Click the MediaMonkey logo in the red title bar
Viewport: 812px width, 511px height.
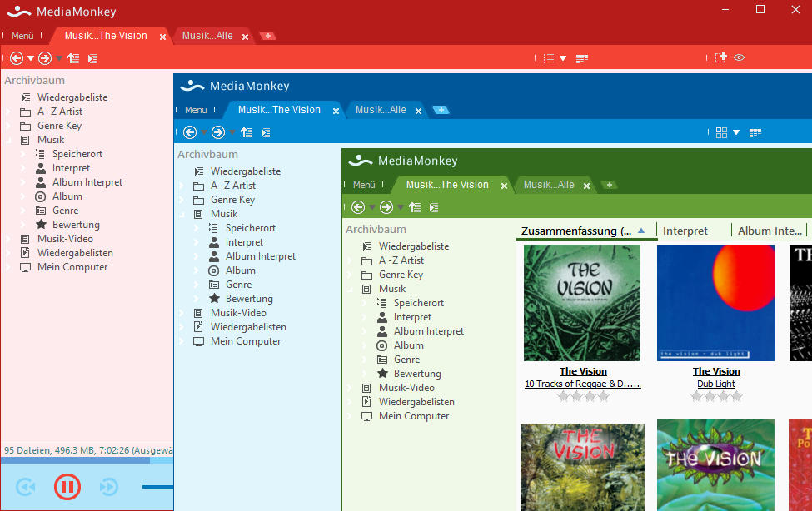click(19, 11)
